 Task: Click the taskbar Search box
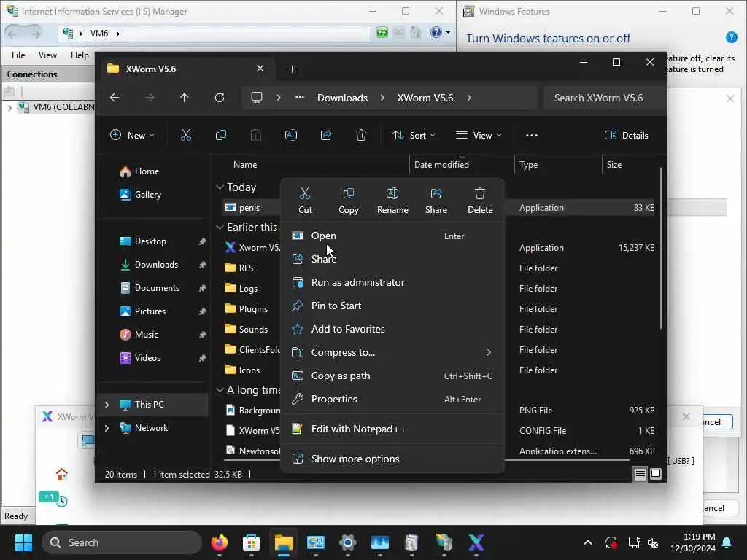click(x=122, y=542)
